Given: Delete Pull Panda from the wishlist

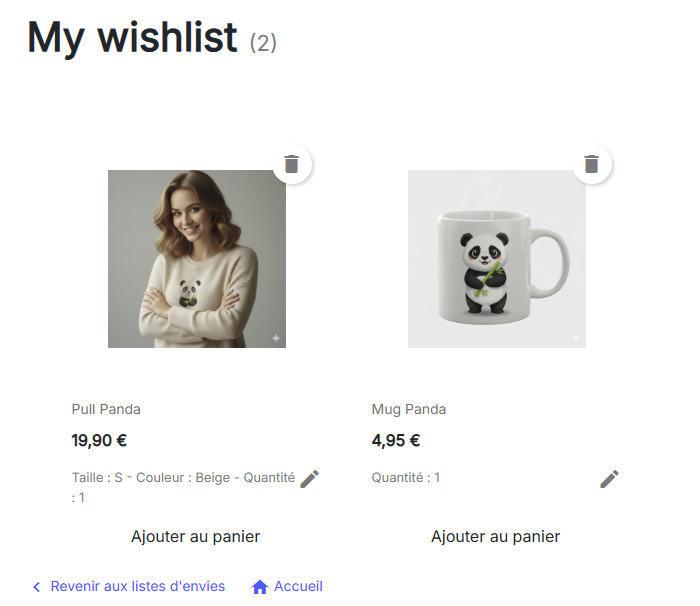Looking at the screenshot, I should click(291, 164).
